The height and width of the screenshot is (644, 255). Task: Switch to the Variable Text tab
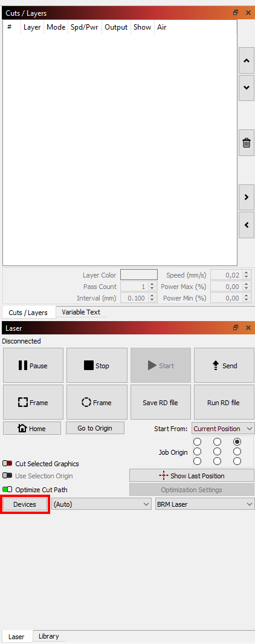pyautogui.click(x=81, y=312)
